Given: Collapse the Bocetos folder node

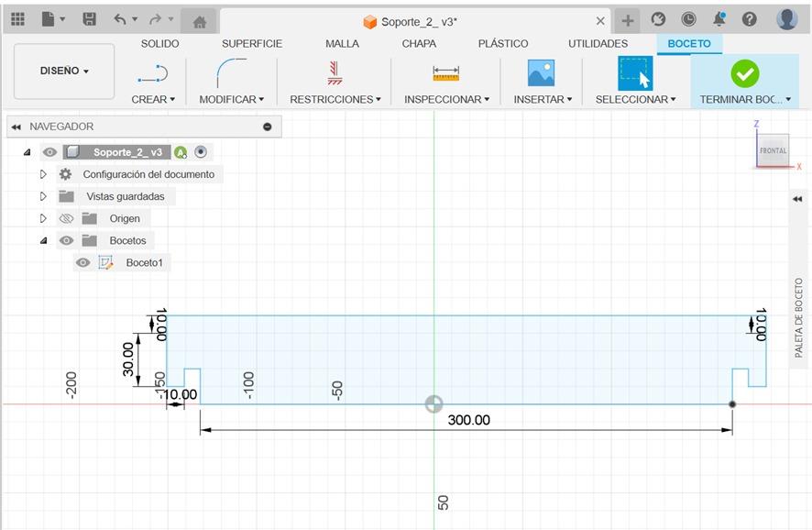Looking at the screenshot, I should (x=43, y=240).
